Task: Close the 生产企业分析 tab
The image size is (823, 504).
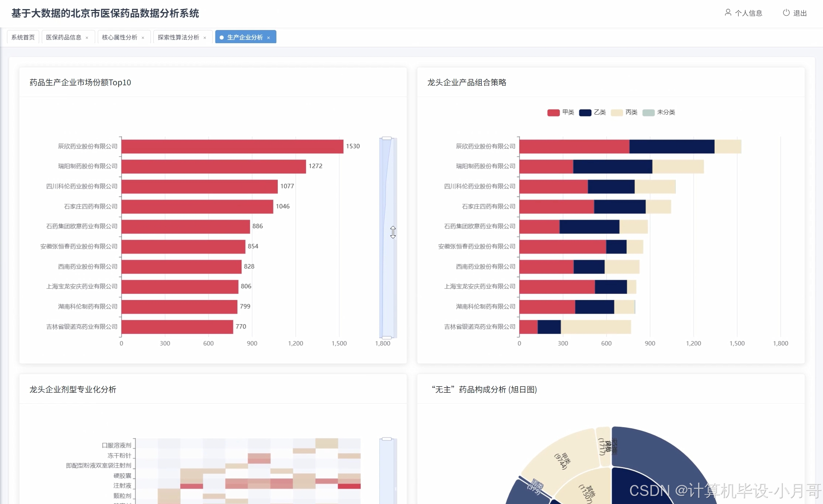Action: (x=268, y=38)
